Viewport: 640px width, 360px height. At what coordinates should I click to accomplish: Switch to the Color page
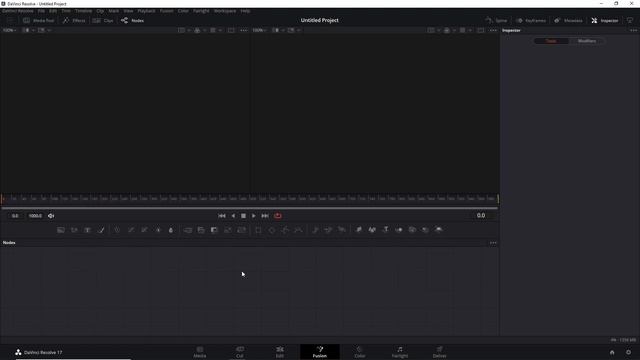click(360, 352)
